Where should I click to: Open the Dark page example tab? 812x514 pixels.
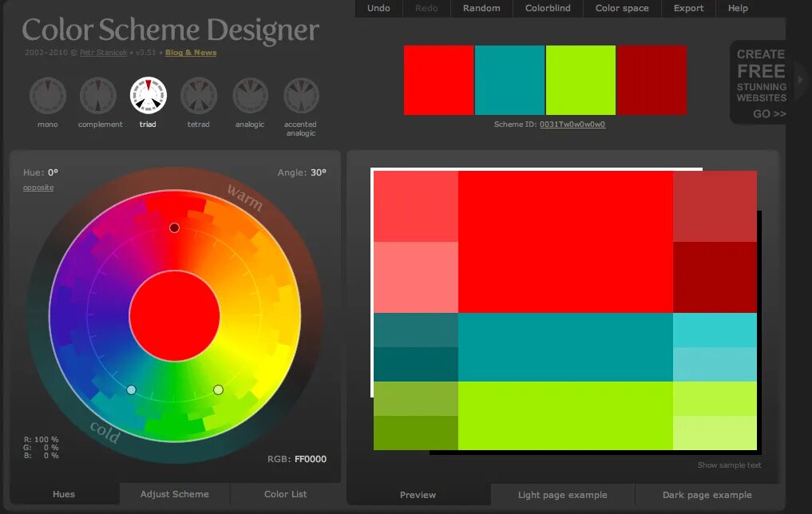[x=707, y=495]
